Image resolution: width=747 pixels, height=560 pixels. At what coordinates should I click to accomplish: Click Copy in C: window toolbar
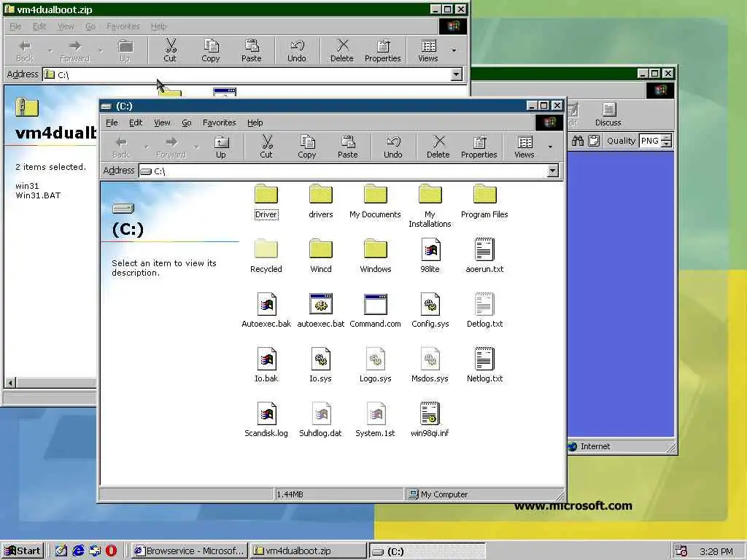click(x=307, y=147)
